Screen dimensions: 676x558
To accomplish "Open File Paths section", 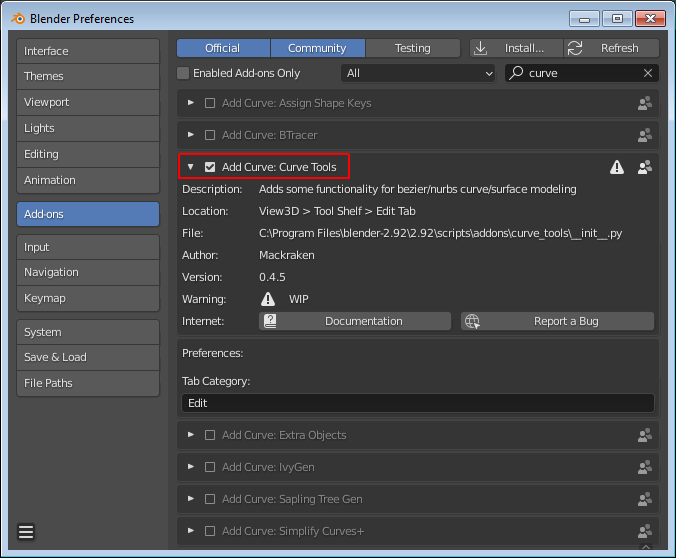I will (x=88, y=383).
